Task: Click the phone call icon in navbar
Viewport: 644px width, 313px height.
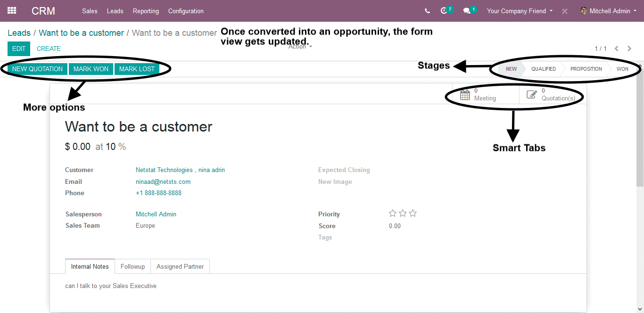Action: (427, 11)
